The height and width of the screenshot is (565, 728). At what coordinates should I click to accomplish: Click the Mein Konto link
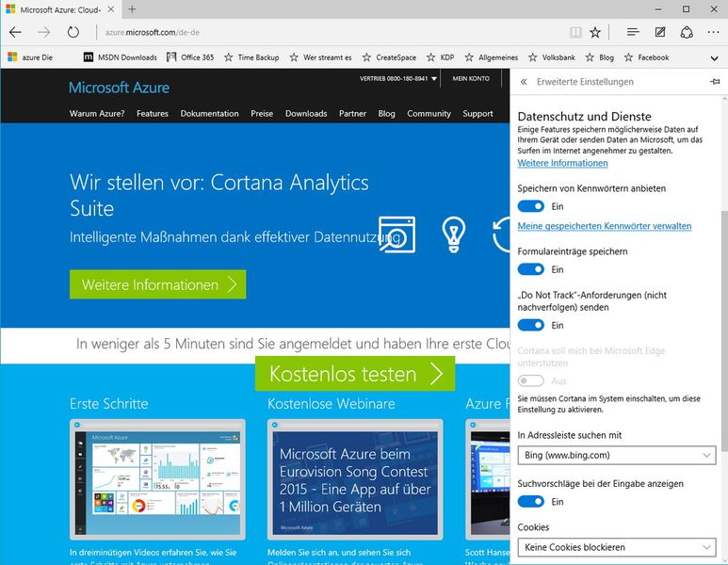(471, 78)
